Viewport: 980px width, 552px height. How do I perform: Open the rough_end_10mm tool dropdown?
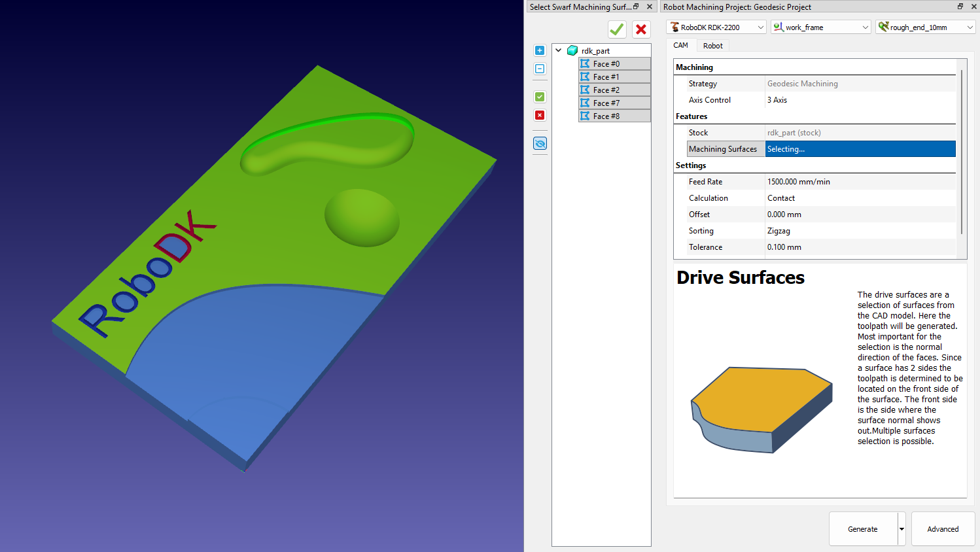tap(925, 27)
